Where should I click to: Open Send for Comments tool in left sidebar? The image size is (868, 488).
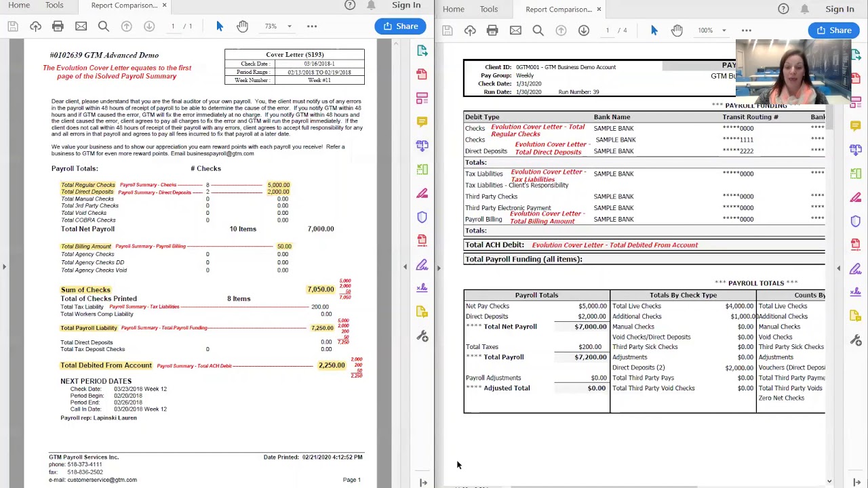click(x=422, y=312)
